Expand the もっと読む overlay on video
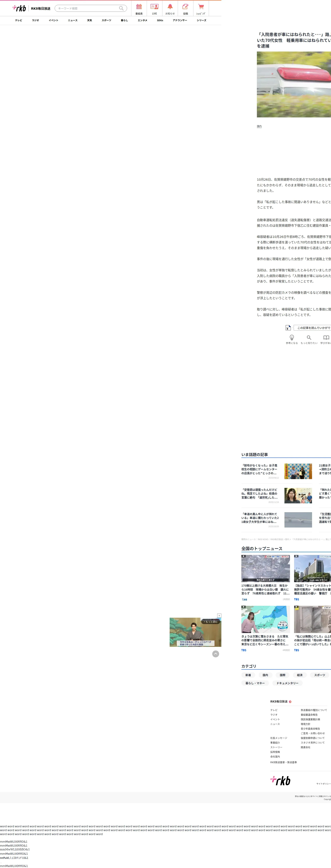The height and width of the screenshot is (868, 331). (211, 622)
